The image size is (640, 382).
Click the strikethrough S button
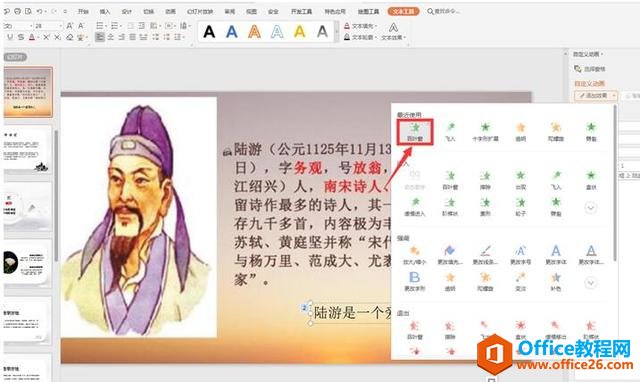point(21,37)
